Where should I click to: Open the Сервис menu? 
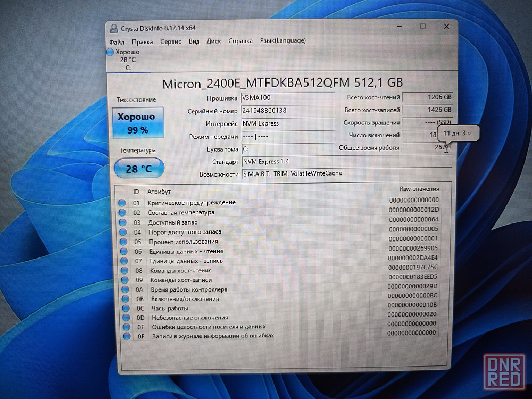171,41
